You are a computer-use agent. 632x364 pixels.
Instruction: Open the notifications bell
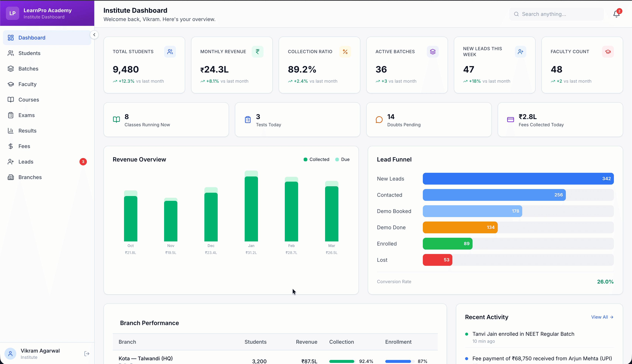coord(616,14)
